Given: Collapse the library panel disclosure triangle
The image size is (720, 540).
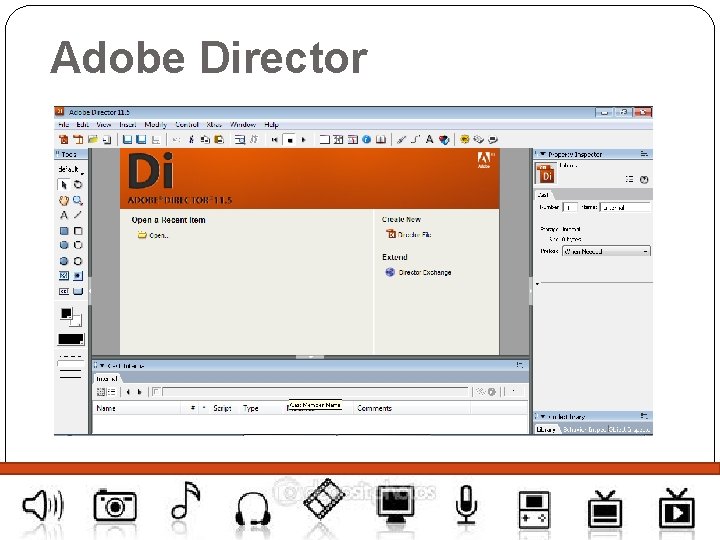Looking at the screenshot, I should coord(542,416).
